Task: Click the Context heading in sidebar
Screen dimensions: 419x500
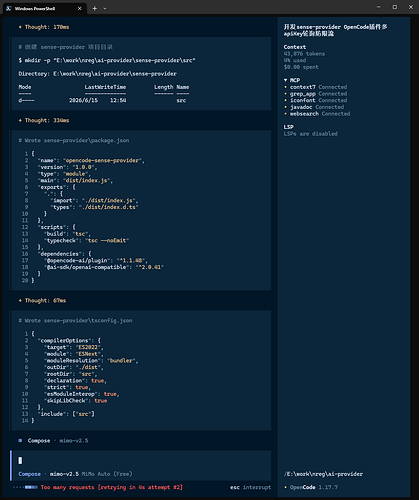Action: click(295, 47)
